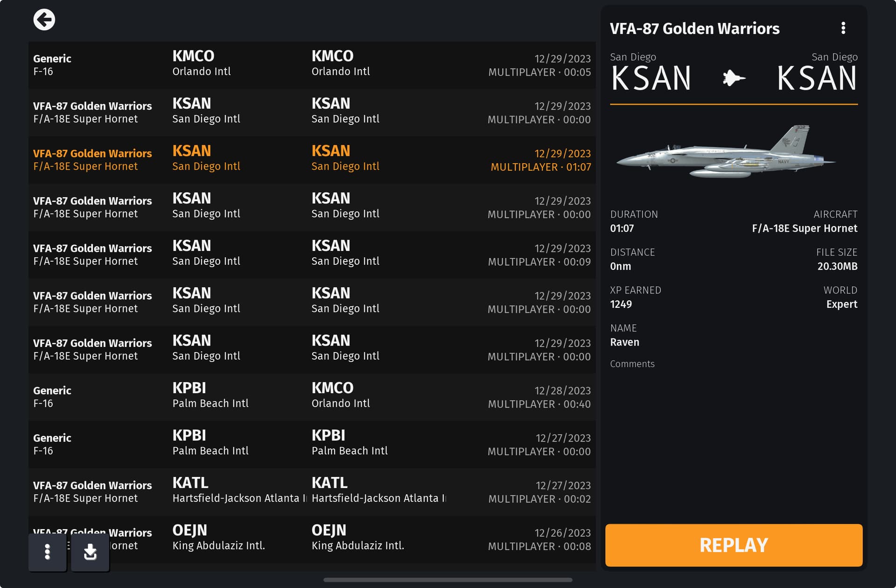Click the orange divider line under route

734,104
